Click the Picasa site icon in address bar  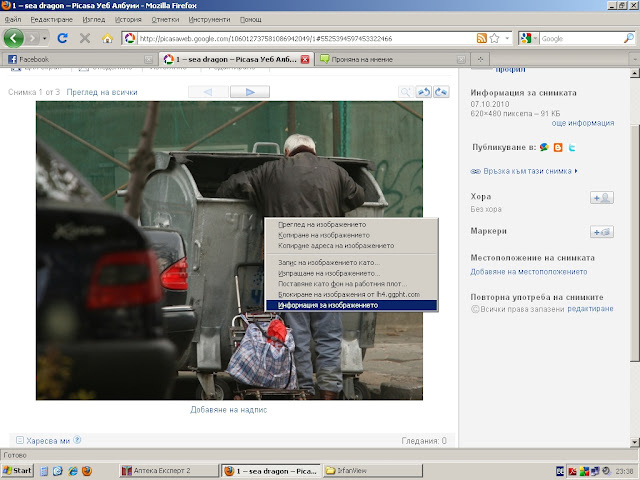coord(130,38)
